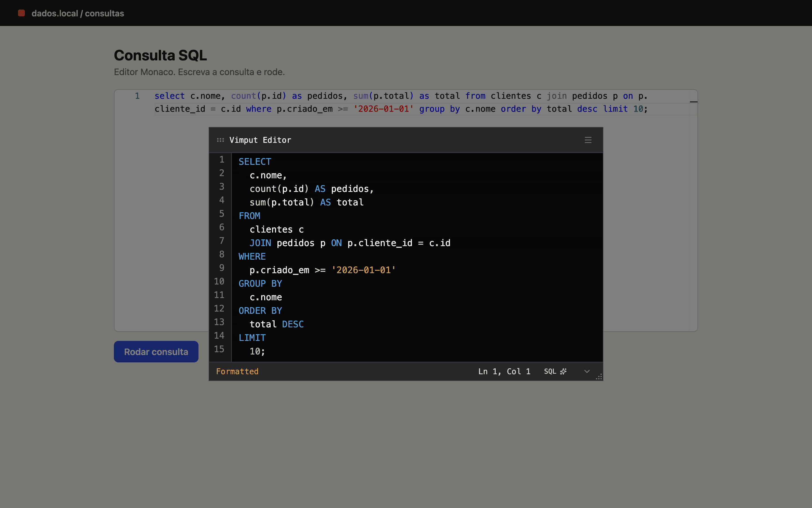Click the red site icon beside dados.local
This screenshot has width=812, height=508.
click(21, 13)
